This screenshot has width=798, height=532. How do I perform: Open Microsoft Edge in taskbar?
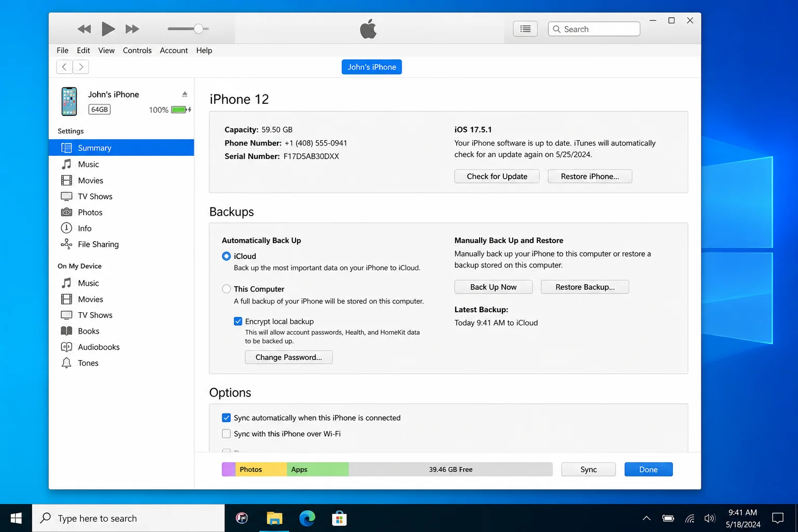[307, 518]
